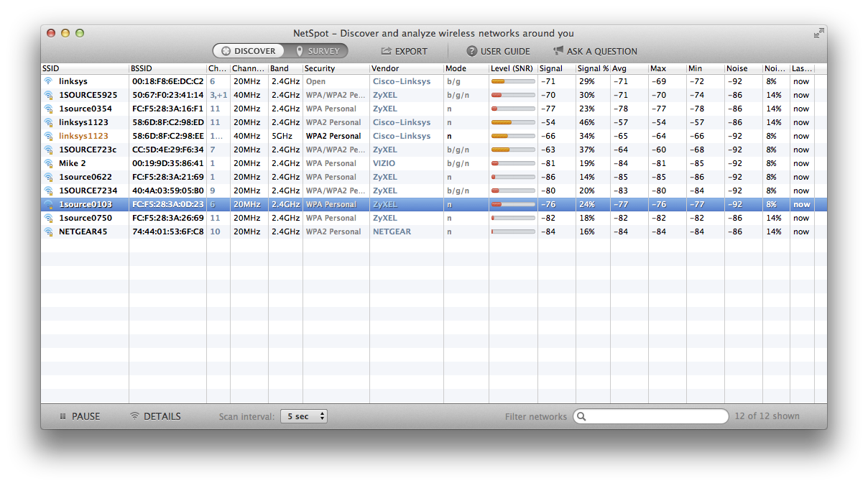Image resolution: width=868 pixels, height=486 pixels.
Task: Sort by Min column header
Action: coord(706,68)
